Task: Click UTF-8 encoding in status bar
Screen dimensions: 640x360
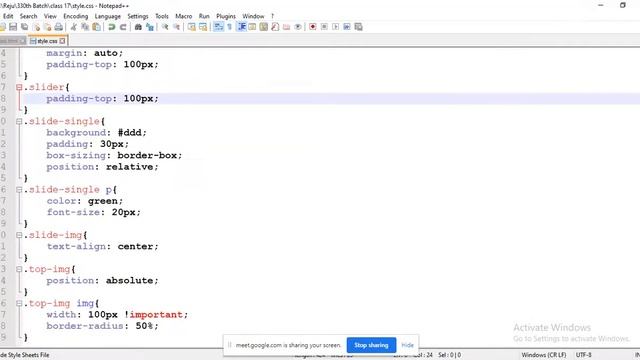Action: 584,355
